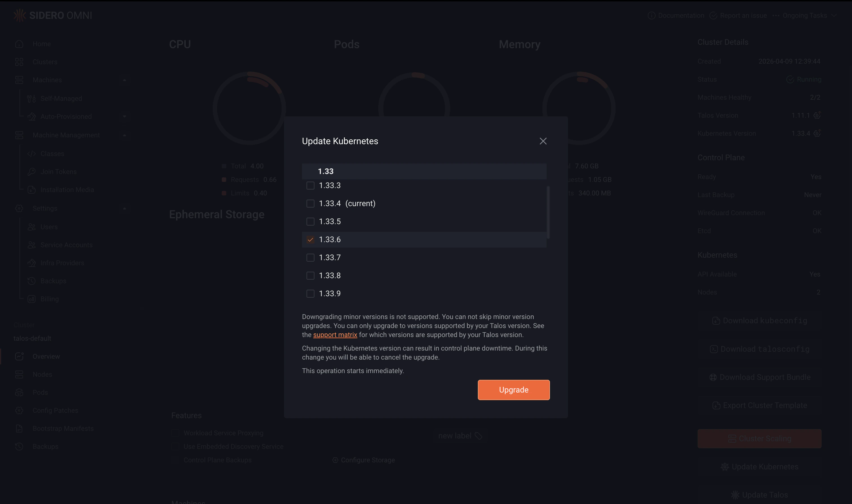852x504 pixels.
Task: Click Download Support Bundle button
Action: click(759, 377)
